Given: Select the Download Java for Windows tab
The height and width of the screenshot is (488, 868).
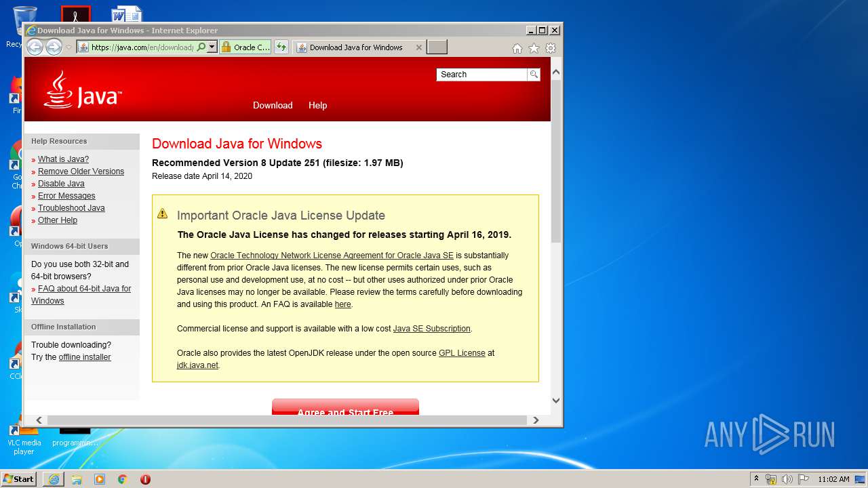Looking at the screenshot, I should [355, 47].
